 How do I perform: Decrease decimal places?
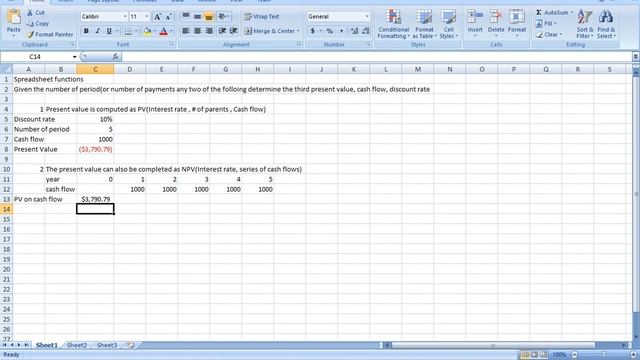366,31
